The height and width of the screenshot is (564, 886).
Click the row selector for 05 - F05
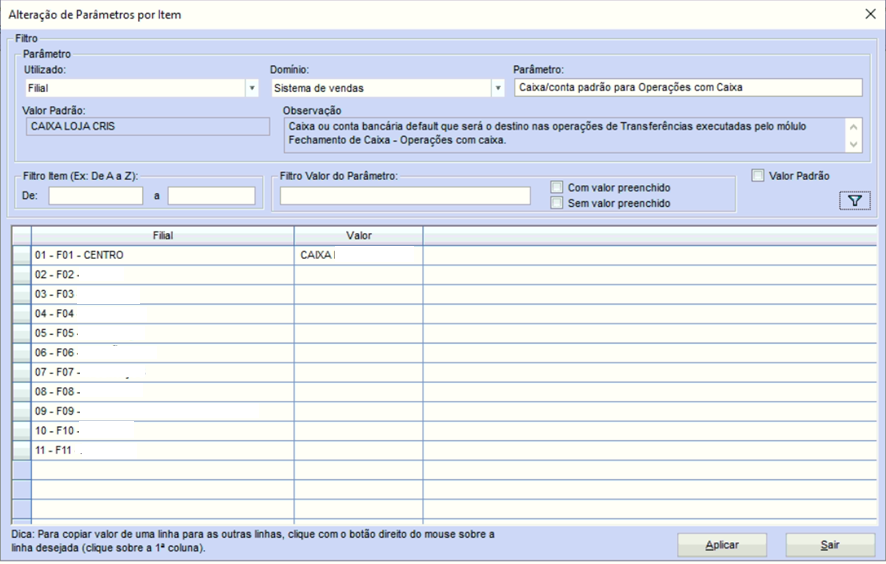click(x=21, y=333)
